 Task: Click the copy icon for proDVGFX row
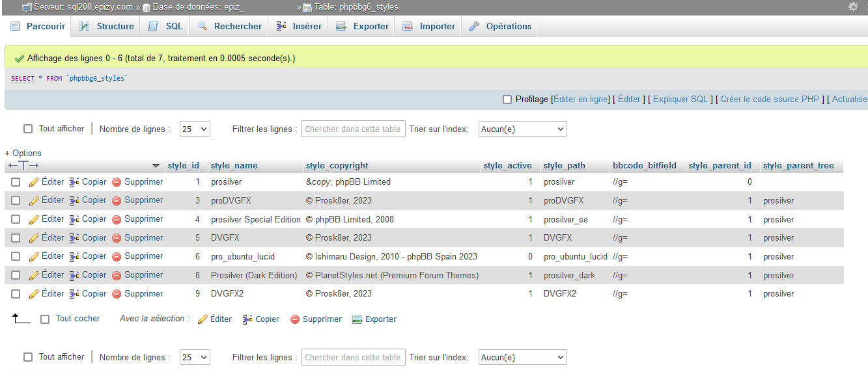click(x=74, y=201)
